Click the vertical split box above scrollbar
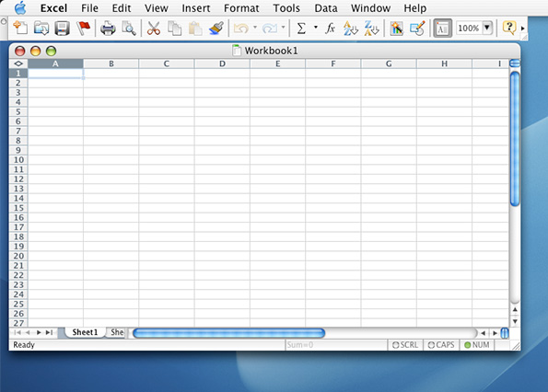The height and width of the screenshot is (392, 548). [515, 63]
